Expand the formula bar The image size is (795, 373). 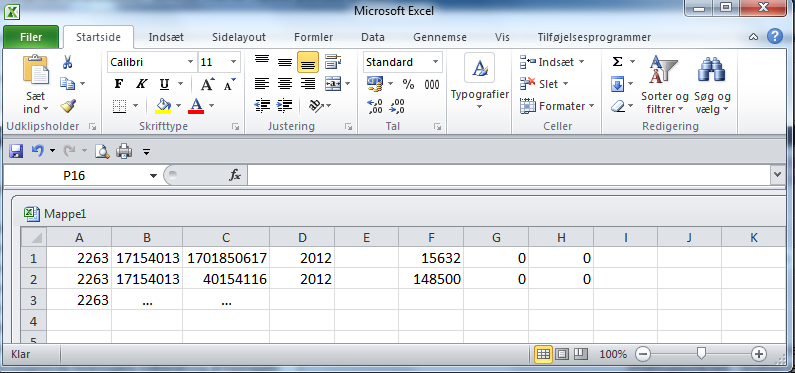[778, 175]
